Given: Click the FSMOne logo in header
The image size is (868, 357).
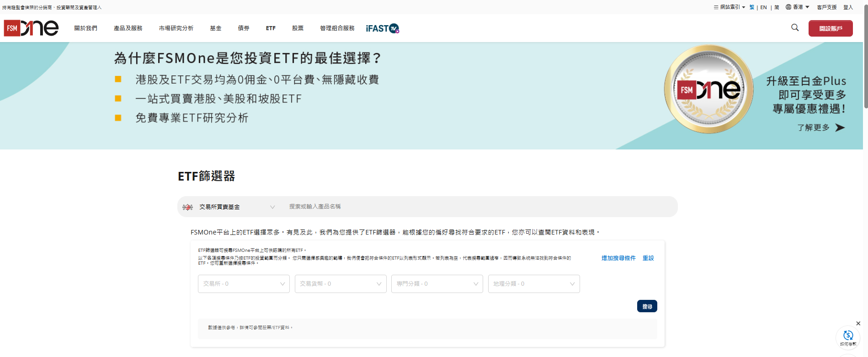Looking at the screenshot, I should tap(31, 28).
